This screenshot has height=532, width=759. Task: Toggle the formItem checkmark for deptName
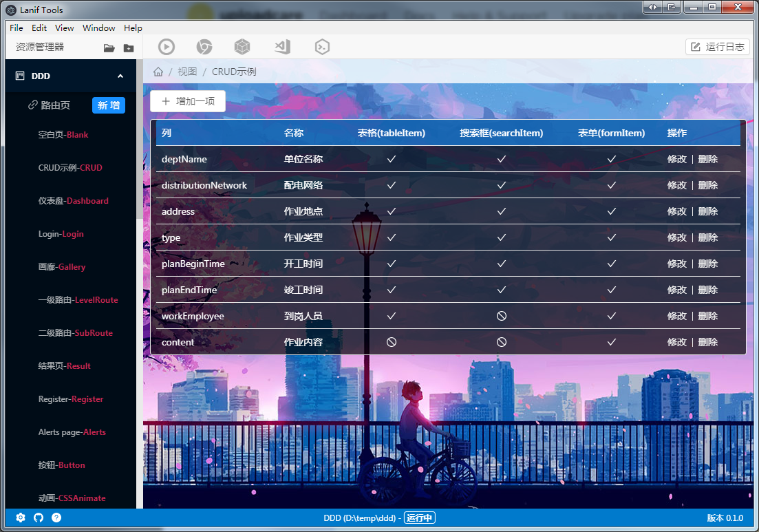pyautogui.click(x=611, y=159)
